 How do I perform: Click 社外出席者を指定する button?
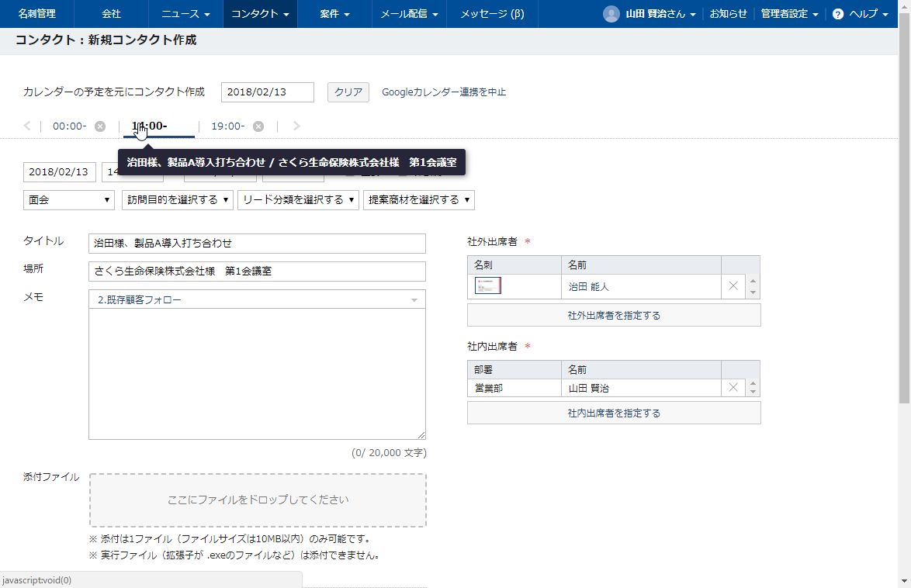point(614,316)
